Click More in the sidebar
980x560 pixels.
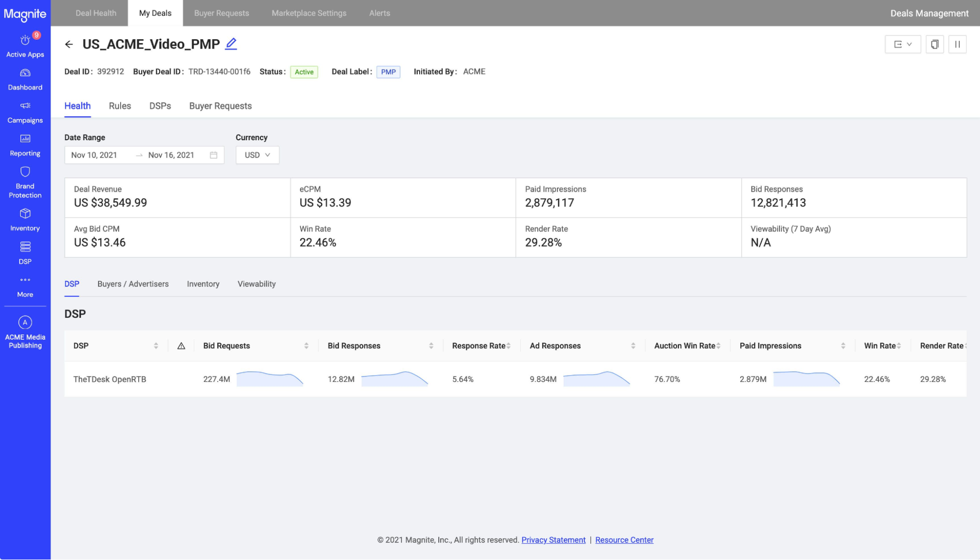tap(25, 286)
